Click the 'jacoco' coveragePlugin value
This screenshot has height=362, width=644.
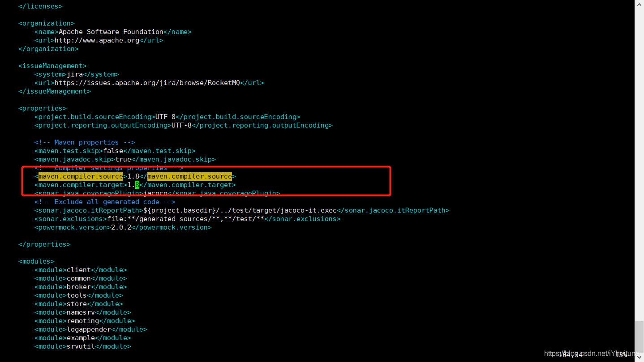point(155,193)
